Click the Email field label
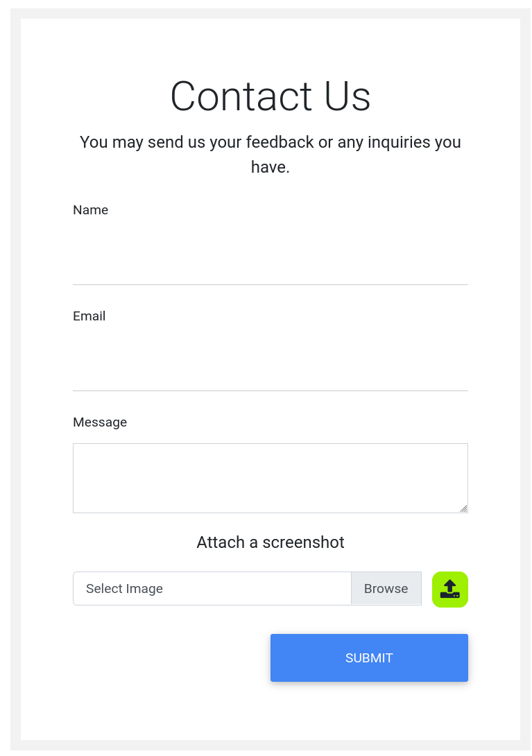The image size is (532, 756). pos(89,316)
